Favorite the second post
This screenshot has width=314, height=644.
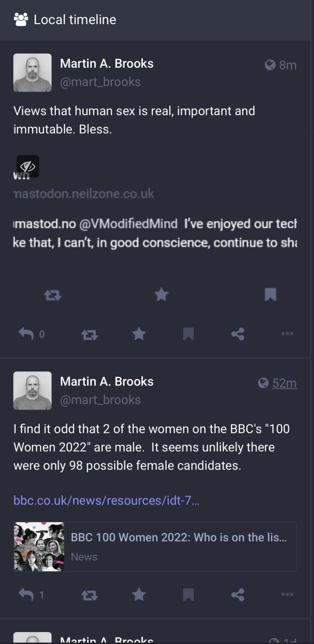[139, 594]
